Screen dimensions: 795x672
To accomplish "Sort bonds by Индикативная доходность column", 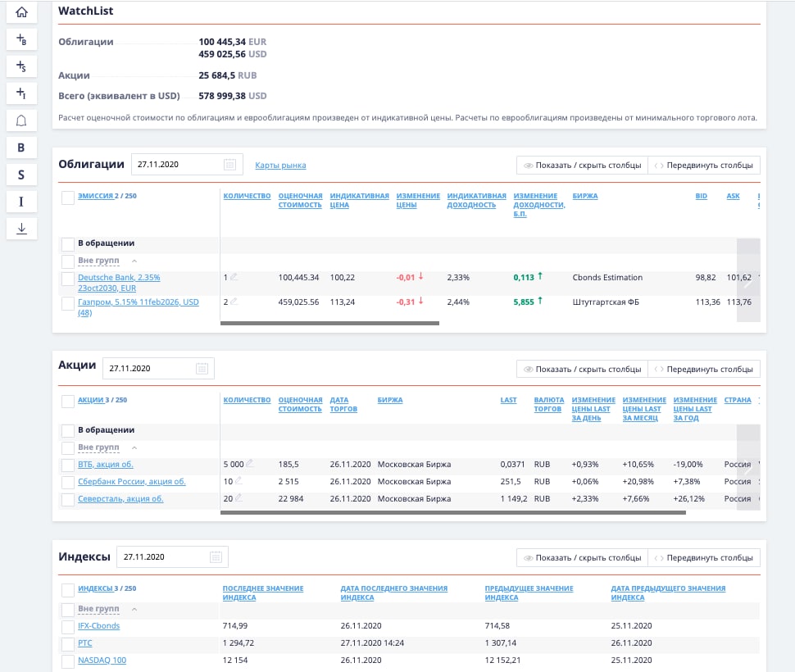I will (477, 200).
